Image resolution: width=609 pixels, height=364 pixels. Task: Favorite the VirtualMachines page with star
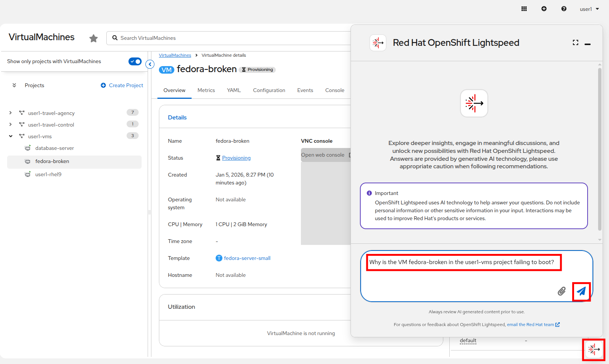point(94,38)
